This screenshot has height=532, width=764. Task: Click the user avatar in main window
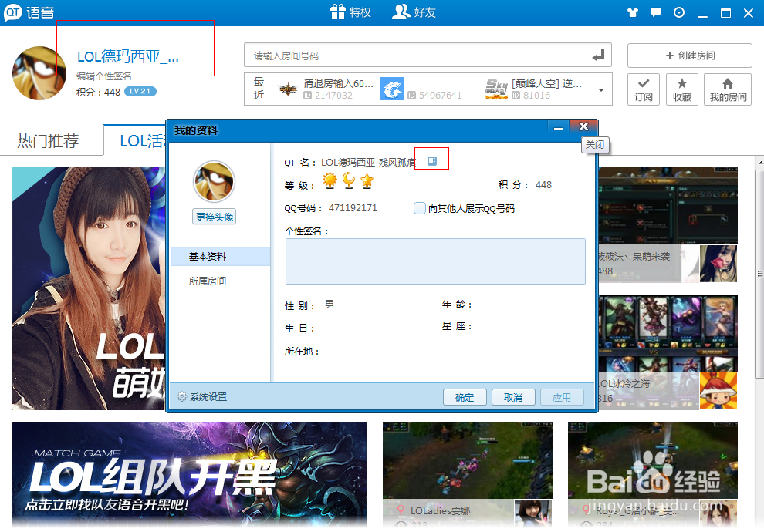[39, 73]
